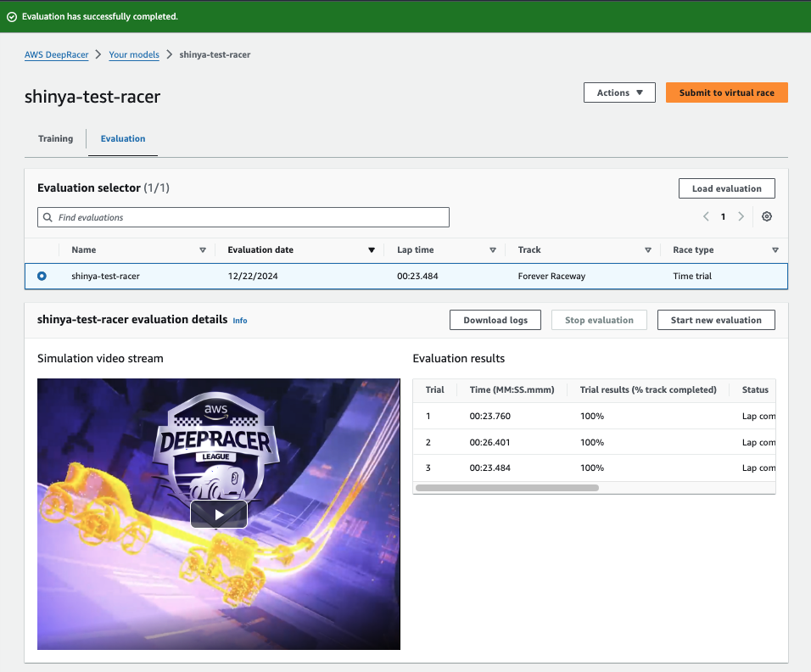The width and height of the screenshot is (811, 672).
Task: Click page number 1 in pagination
Action: point(723,216)
